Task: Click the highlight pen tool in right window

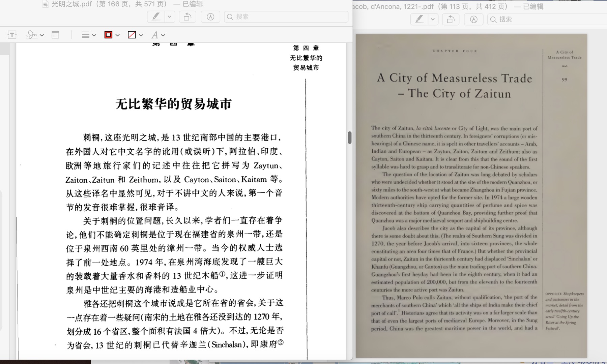Action: click(419, 20)
